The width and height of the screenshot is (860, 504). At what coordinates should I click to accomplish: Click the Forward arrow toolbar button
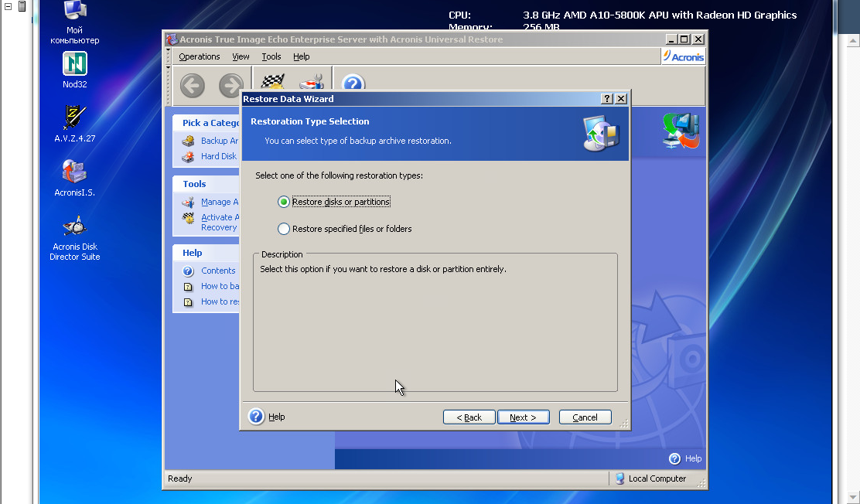tap(231, 86)
